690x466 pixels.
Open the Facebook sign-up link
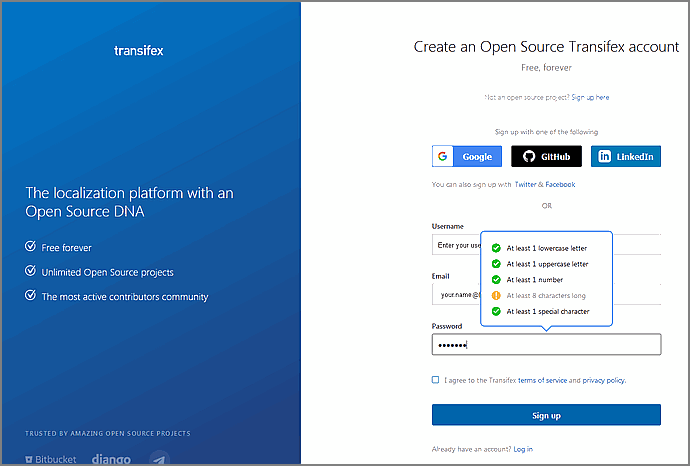click(x=560, y=184)
